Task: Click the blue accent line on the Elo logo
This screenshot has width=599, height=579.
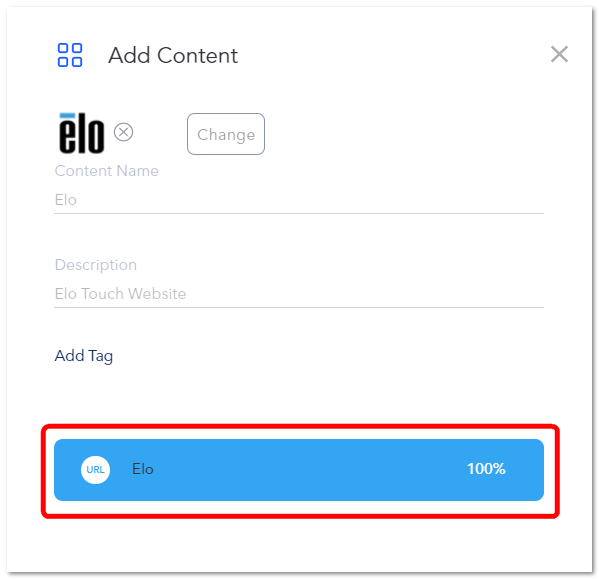Action: pyautogui.click(x=68, y=115)
